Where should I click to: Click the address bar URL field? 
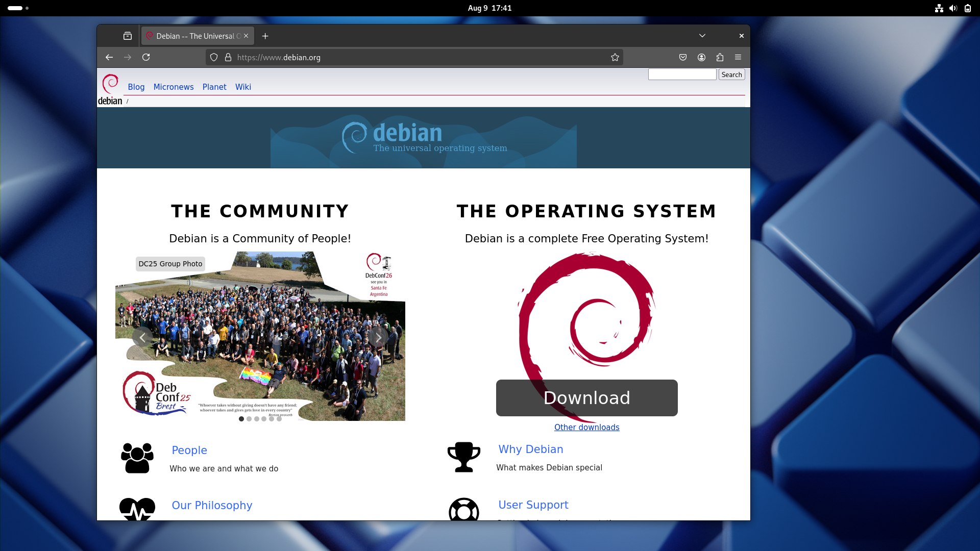coord(414,57)
